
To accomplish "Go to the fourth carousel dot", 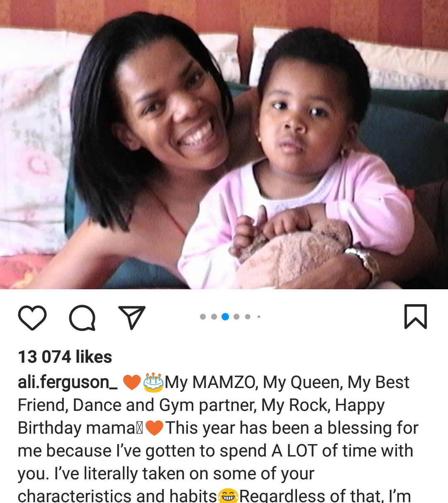I will tap(236, 317).
